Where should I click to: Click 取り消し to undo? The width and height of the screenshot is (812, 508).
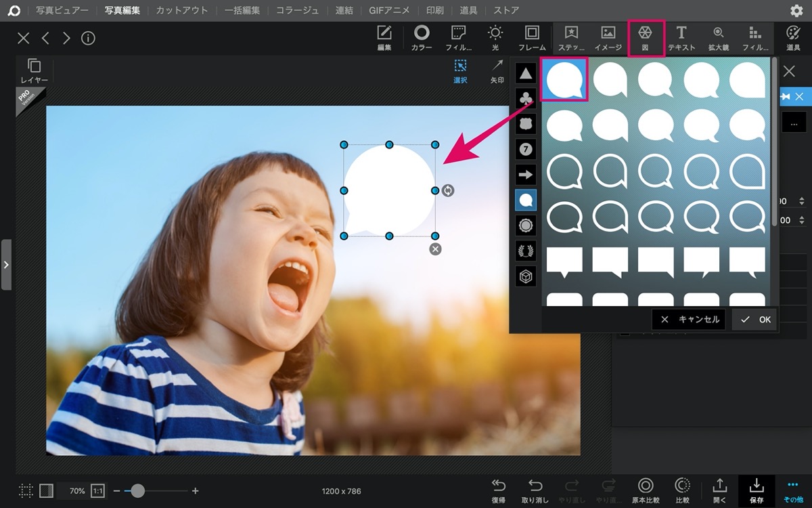535,490
